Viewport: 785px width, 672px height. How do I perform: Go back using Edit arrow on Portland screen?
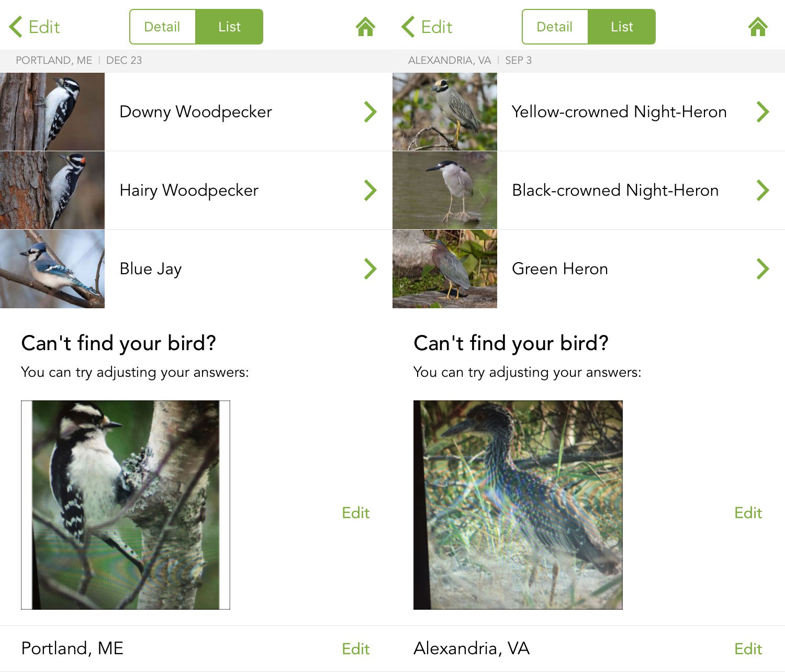point(35,27)
